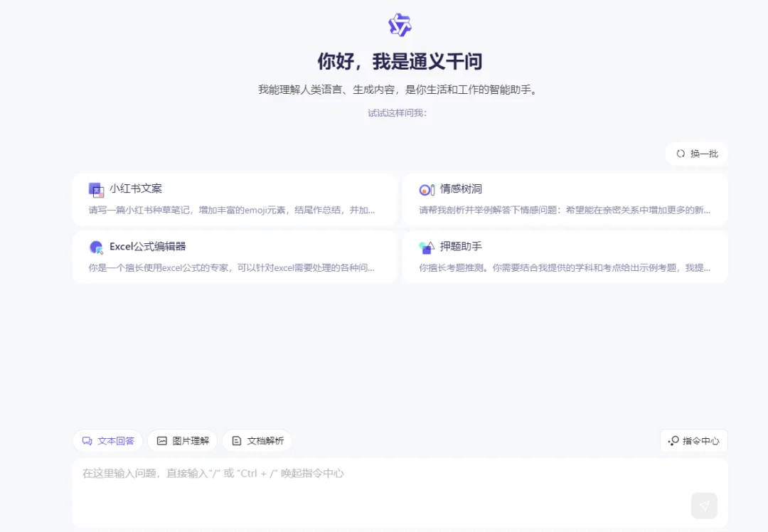The height and width of the screenshot is (532, 768).
Task: Click the Excel公式编辑器 card icon
Action: [x=96, y=247]
